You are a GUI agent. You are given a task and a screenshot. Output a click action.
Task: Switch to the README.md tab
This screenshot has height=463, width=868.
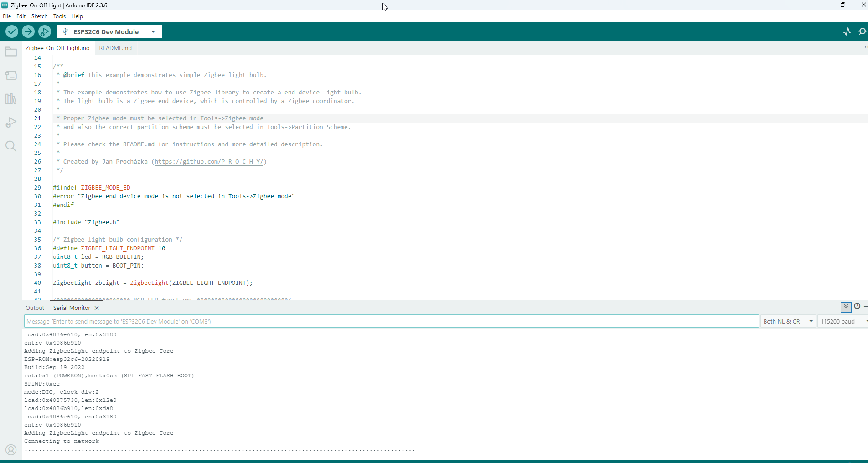115,48
